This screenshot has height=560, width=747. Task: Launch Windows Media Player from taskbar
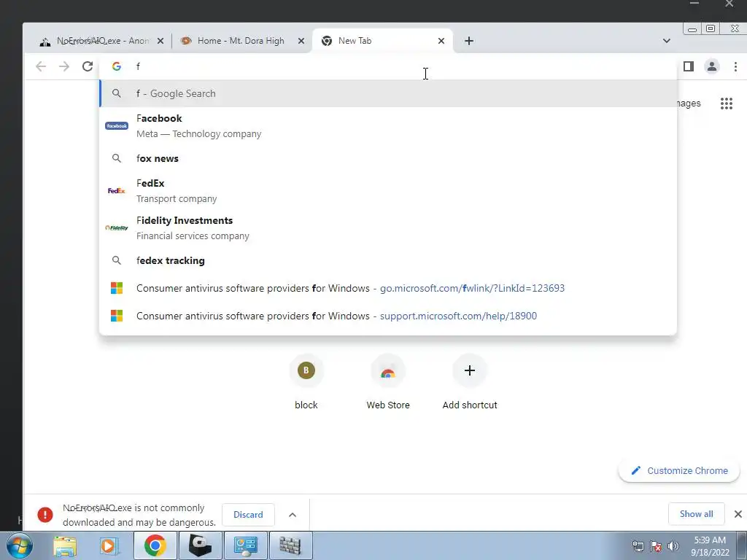pos(109,546)
